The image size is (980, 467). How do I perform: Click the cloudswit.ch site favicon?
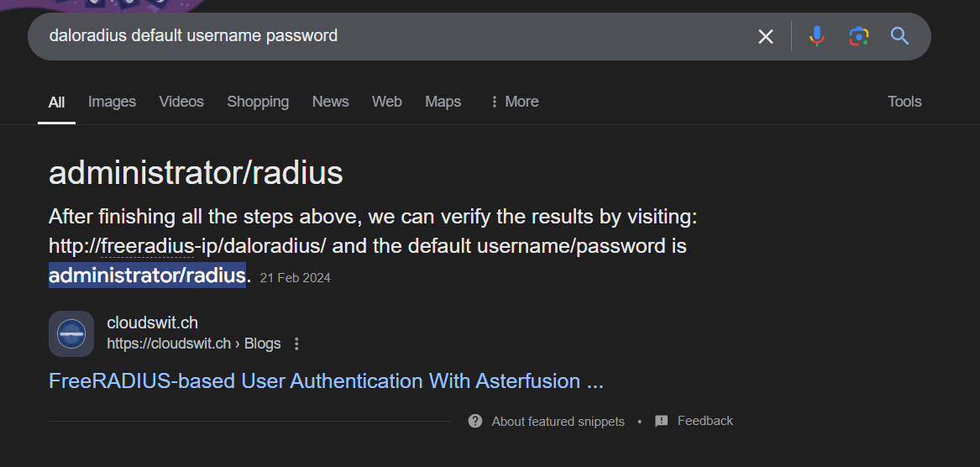pos(71,333)
